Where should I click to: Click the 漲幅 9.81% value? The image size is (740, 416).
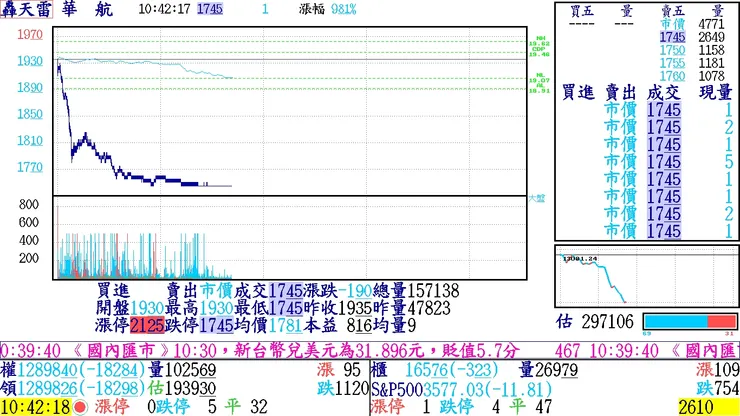coord(344,9)
